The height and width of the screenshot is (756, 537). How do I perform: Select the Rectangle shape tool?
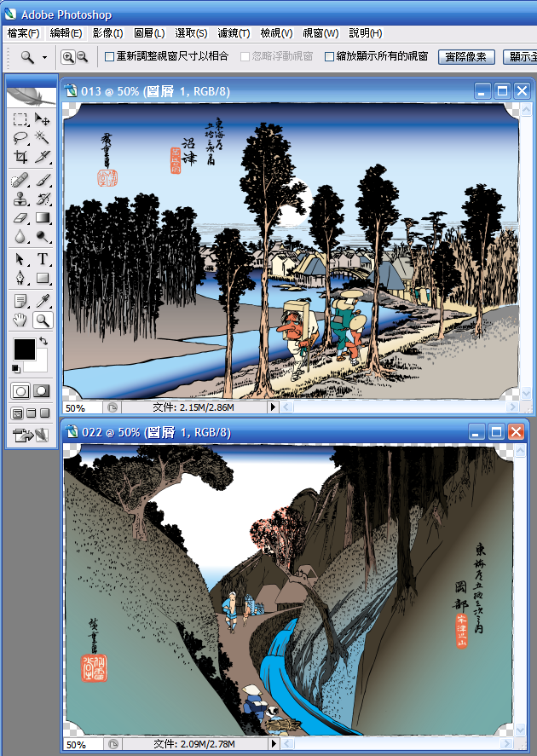[43, 278]
